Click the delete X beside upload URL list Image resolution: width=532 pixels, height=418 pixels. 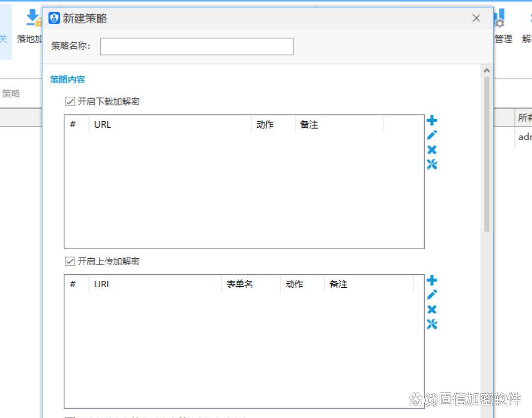click(x=432, y=310)
